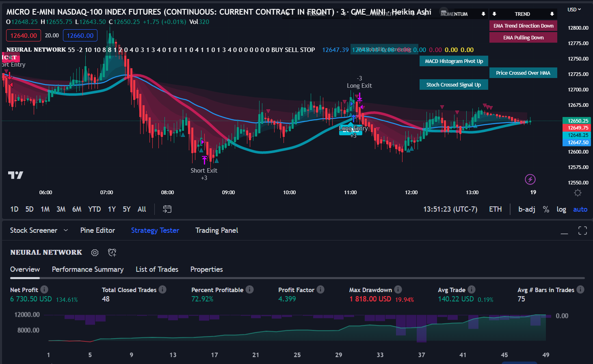The image size is (593, 364).
Task: Enable percentage scale using the % control
Action: [x=546, y=209]
